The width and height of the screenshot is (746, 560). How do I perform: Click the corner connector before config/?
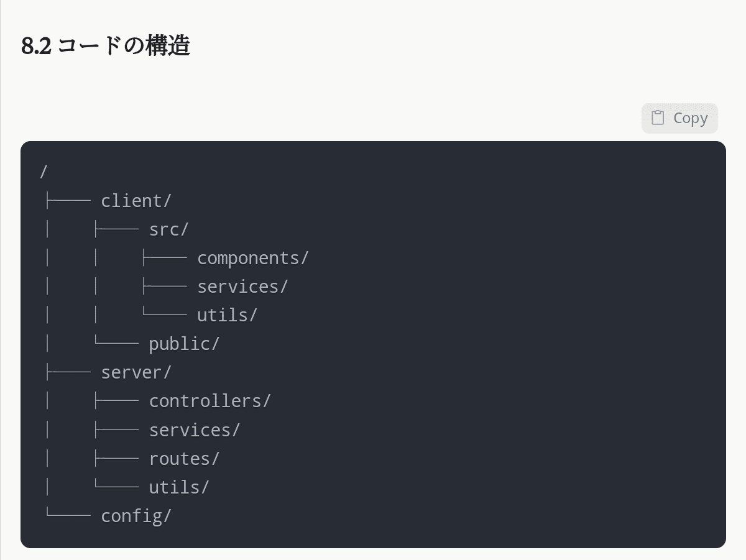click(x=68, y=515)
